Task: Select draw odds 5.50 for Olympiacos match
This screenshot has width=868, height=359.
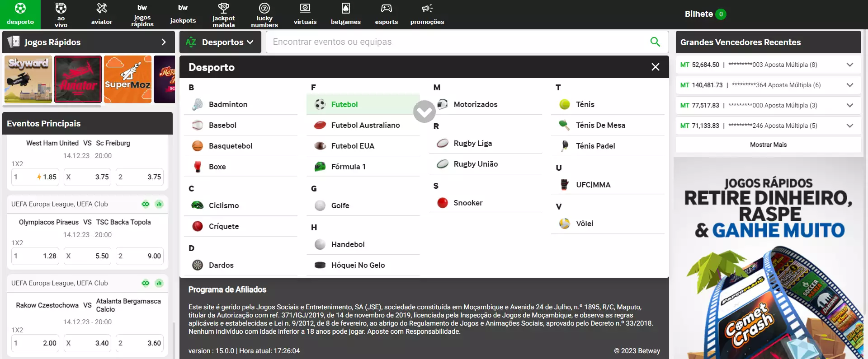Action: click(x=88, y=256)
